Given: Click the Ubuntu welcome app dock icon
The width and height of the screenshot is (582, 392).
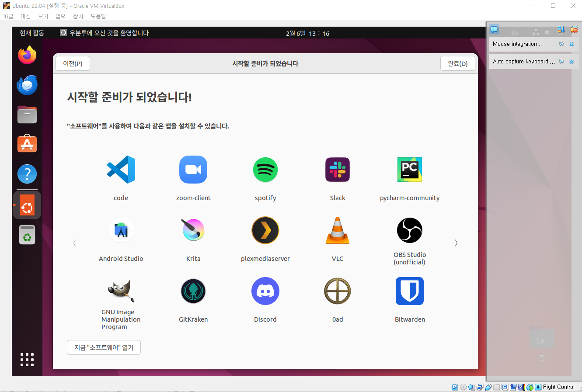Looking at the screenshot, I should pos(27,205).
